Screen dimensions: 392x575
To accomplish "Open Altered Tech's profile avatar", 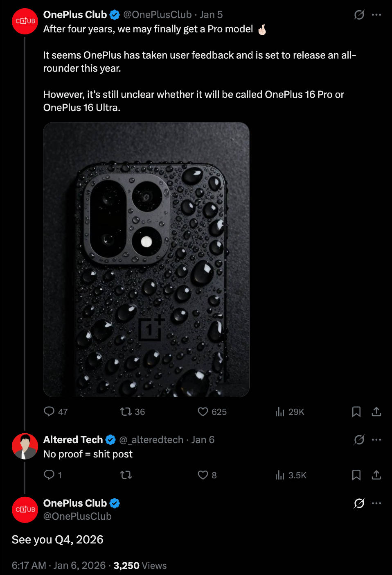I will [25, 446].
